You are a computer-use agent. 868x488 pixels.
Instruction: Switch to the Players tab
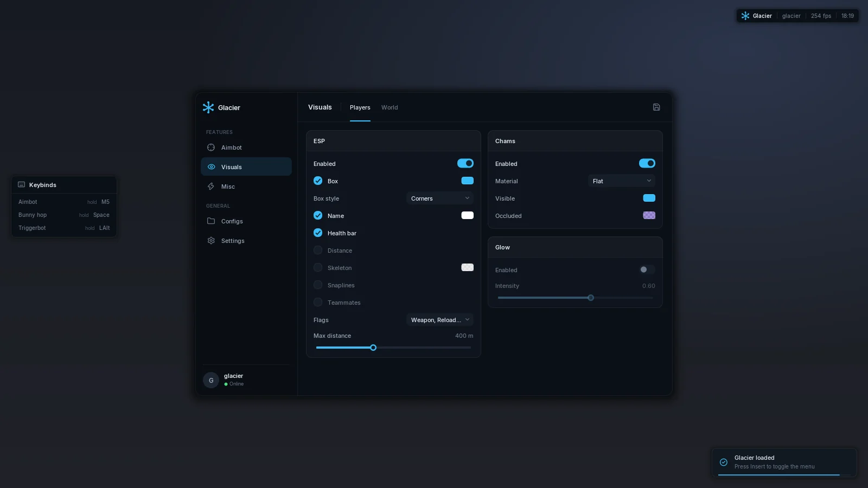tap(360, 107)
